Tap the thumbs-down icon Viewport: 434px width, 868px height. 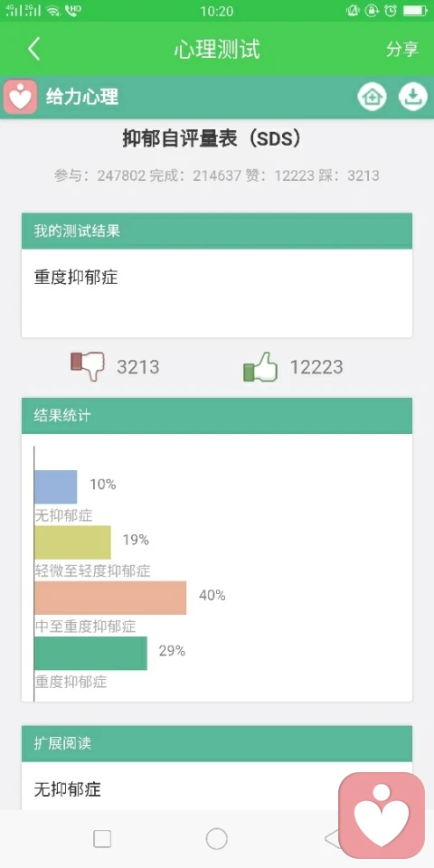(x=88, y=366)
